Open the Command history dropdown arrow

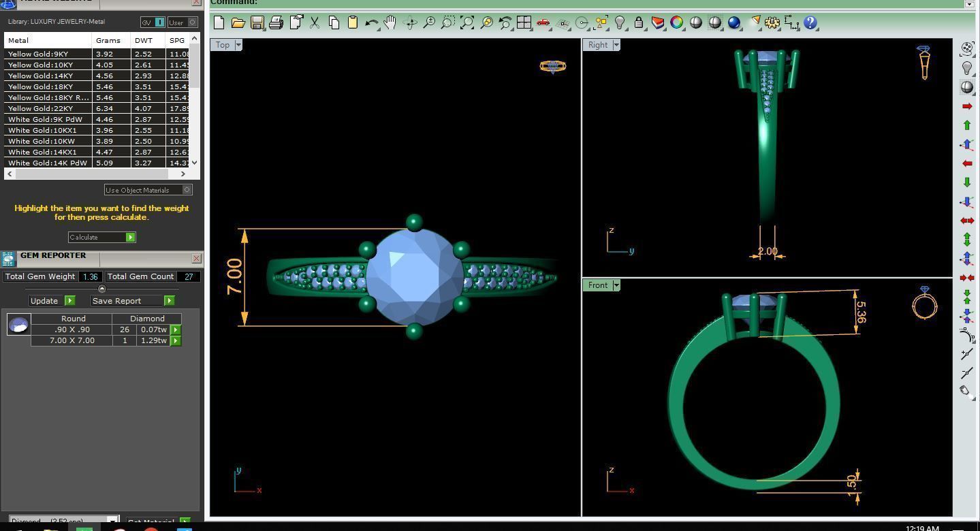coord(969,3)
